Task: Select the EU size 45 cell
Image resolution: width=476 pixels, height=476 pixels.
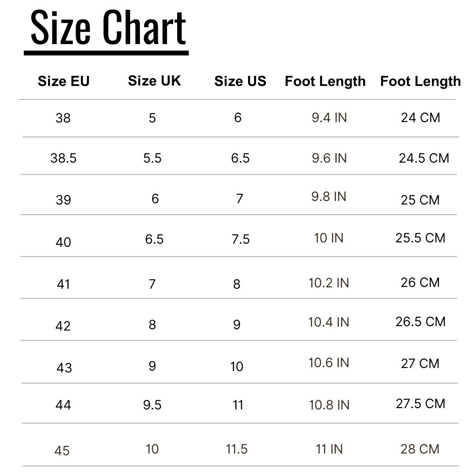Action: point(62,450)
